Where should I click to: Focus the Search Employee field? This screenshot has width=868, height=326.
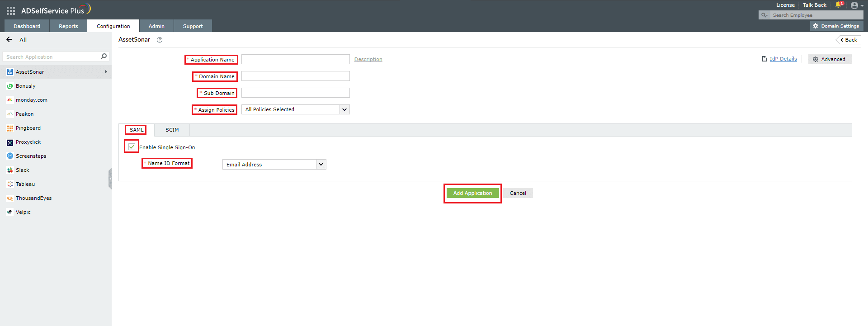coord(817,15)
